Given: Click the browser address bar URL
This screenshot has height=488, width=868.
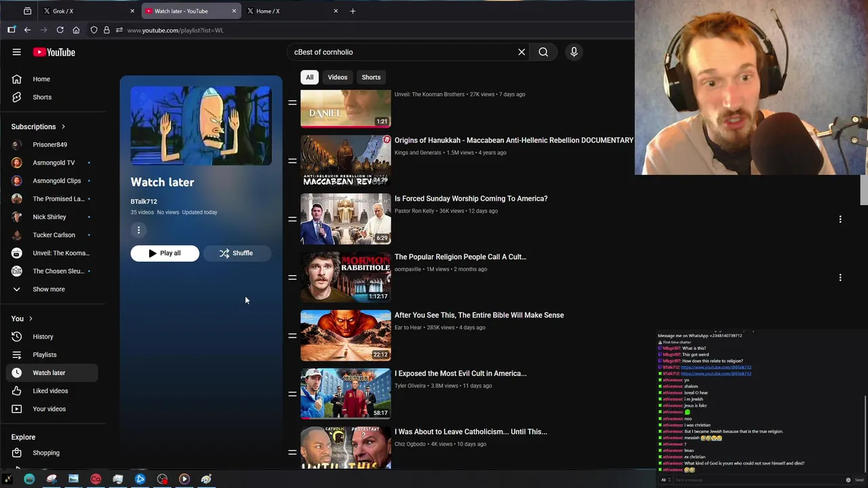Looking at the screenshot, I should pyautogui.click(x=175, y=30).
